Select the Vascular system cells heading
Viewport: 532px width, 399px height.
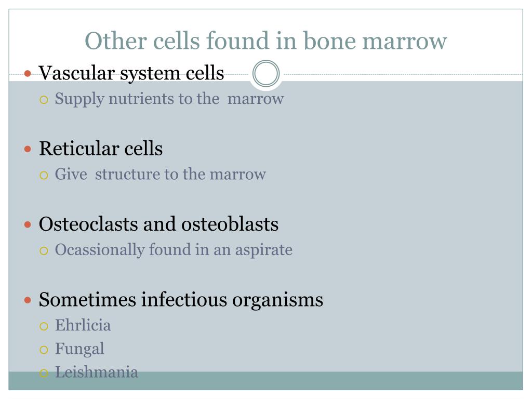pyautogui.click(x=131, y=73)
